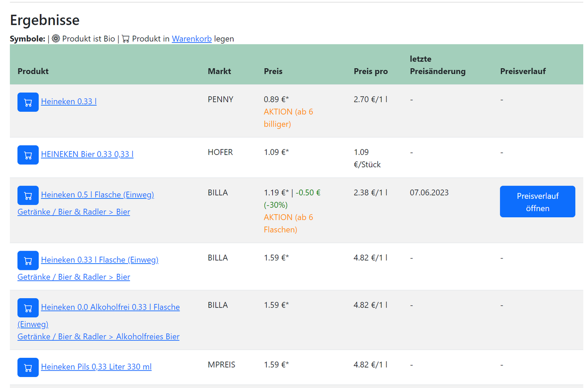Add Heineken 0.5 l Flasche to cart
This screenshot has width=588, height=388.
pos(28,195)
